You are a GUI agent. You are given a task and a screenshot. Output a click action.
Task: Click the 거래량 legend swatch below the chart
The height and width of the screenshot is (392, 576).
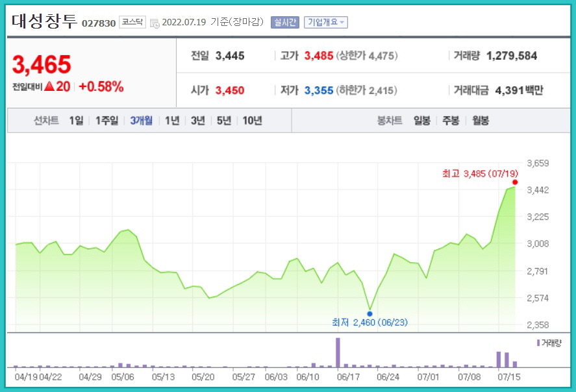point(538,343)
